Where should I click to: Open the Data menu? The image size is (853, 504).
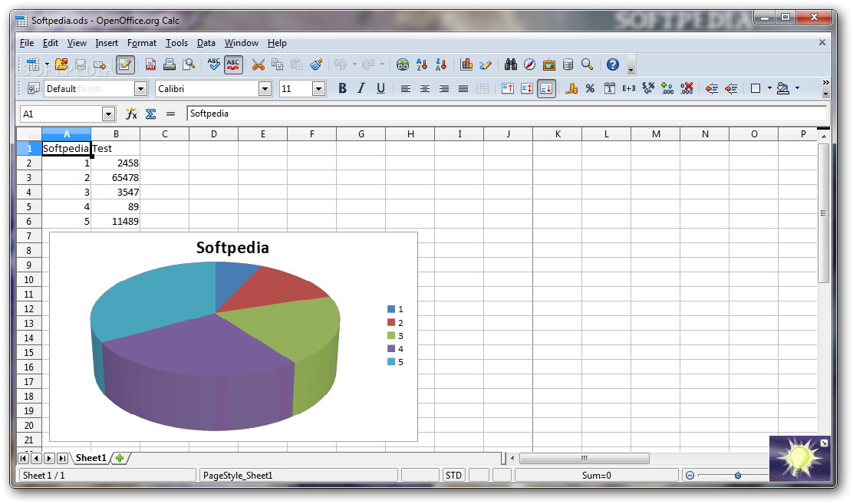206,43
